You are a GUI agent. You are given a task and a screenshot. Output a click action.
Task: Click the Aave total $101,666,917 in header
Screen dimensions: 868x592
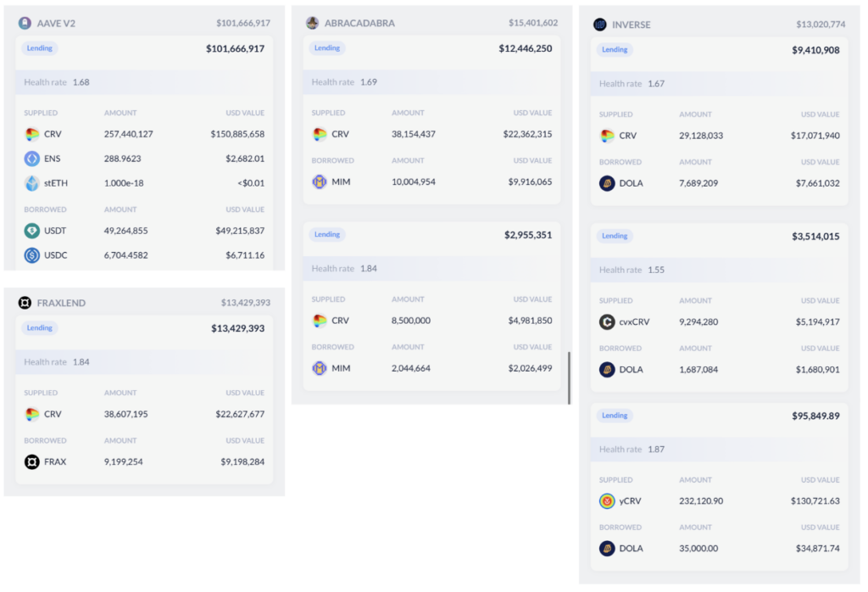click(243, 23)
